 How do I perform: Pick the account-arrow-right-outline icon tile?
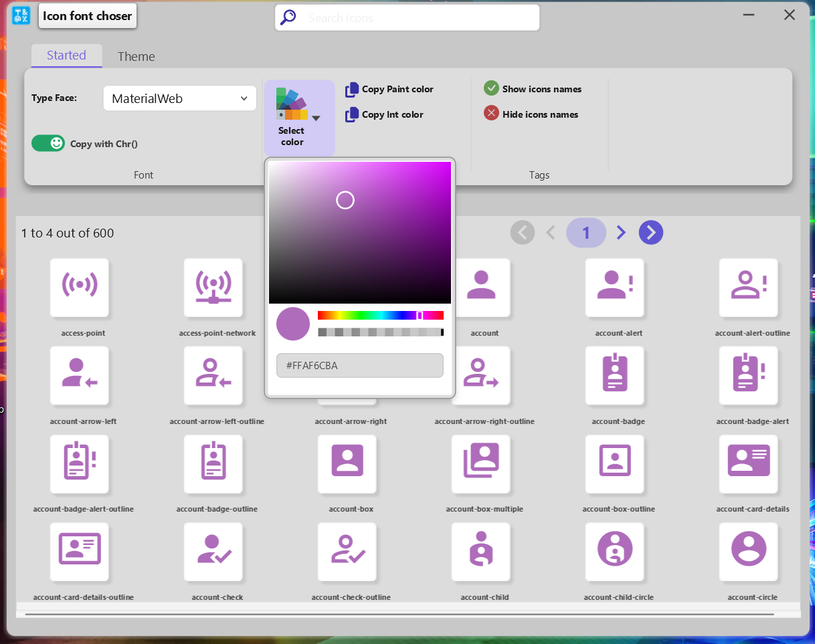[x=482, y=376]
